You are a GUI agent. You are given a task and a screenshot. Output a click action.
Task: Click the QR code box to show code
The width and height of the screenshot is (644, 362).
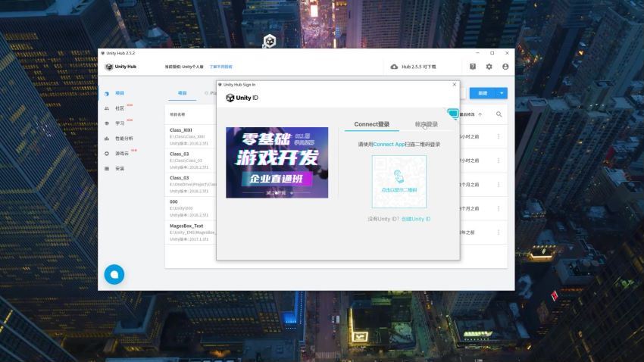pyautogui.click(x=399, y=182)
